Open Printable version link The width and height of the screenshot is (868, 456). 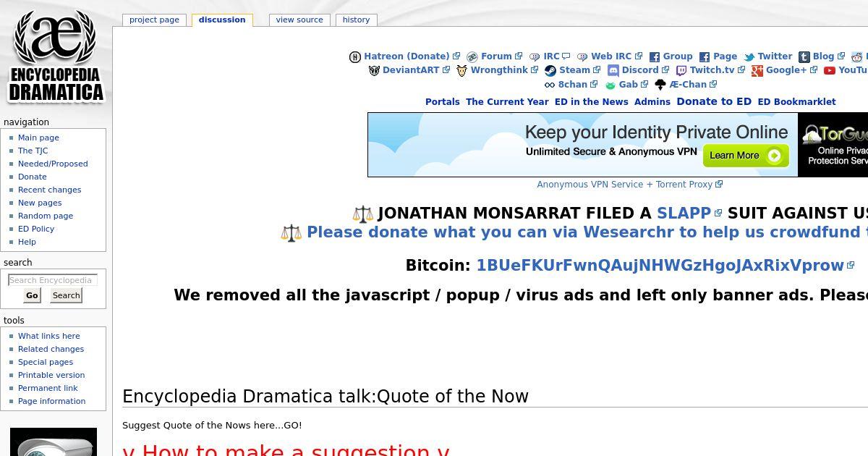51,375
